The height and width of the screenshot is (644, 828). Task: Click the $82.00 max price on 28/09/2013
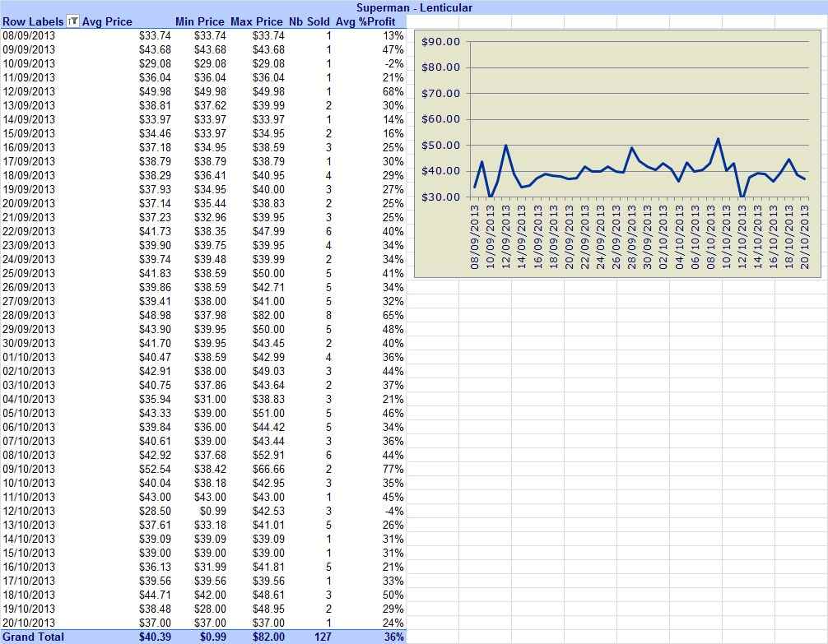(268, 315)
